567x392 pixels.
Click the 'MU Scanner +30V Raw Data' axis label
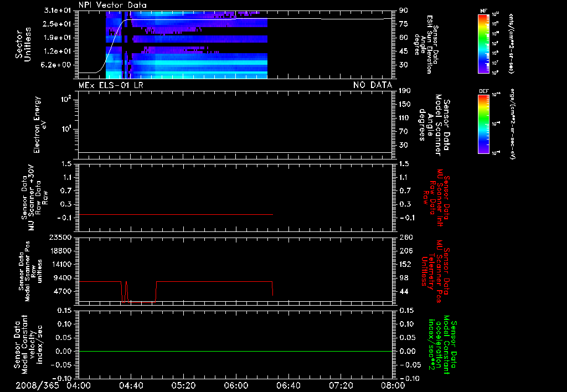[x=34, y=198]
